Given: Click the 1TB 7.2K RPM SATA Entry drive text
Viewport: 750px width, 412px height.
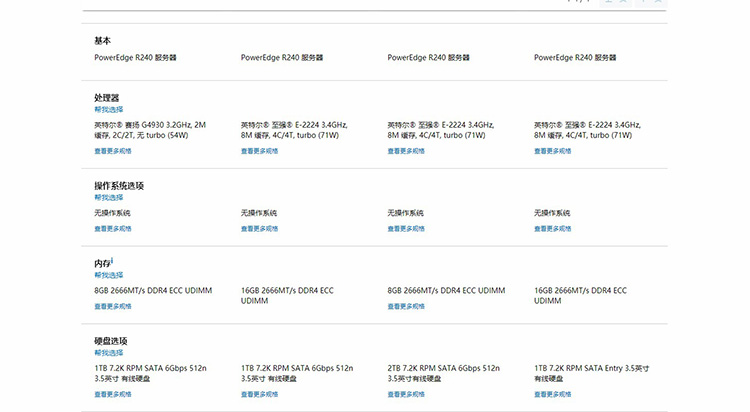Looking at the screenshot, I should point(592,373).
